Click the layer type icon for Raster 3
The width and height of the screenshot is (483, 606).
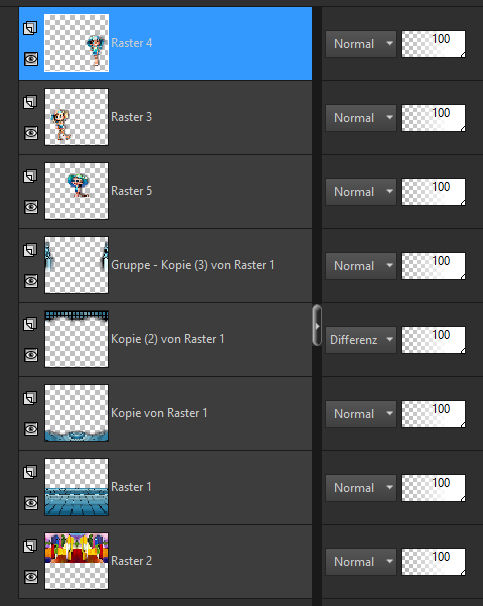point(30,102)
